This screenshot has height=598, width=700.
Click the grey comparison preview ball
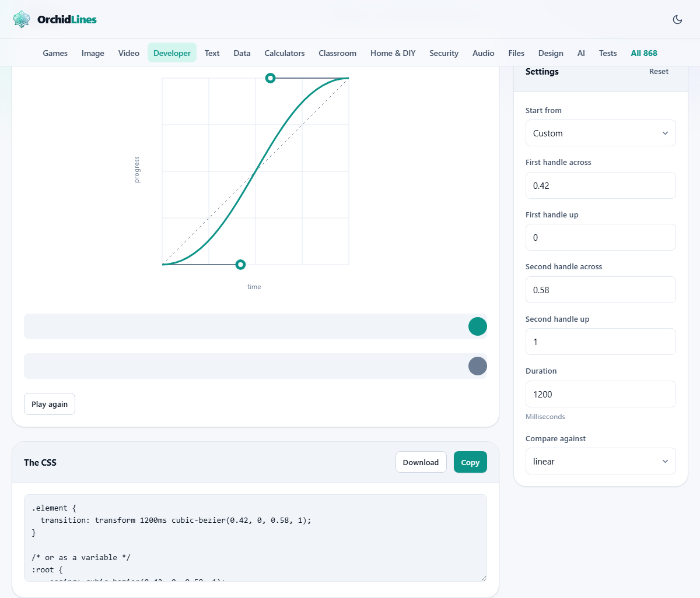478,366
